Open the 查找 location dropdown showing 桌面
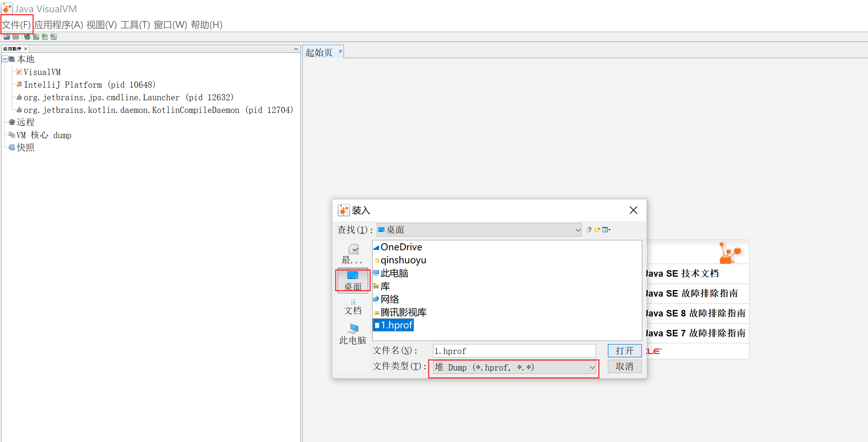Image resolution: width=868 pixels, height=442 pixels. [479, 230]
